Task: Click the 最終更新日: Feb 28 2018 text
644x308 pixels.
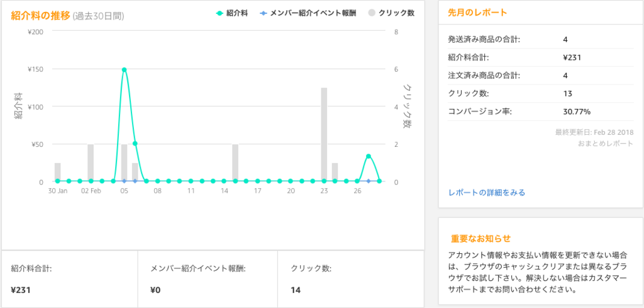Action: pyautogui.click(x=594, y=132)
